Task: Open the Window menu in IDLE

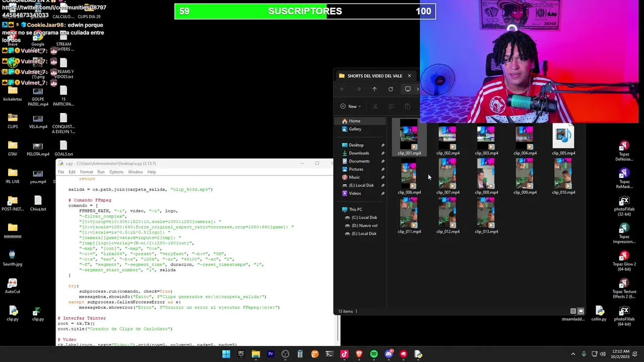Action: 135,172
